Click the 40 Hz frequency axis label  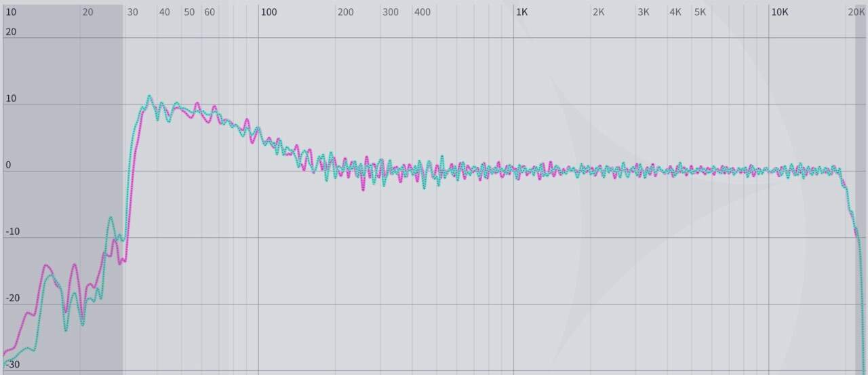click(165, 12)
